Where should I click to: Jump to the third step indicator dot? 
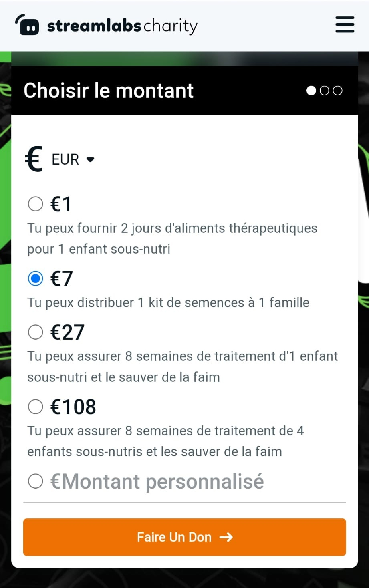pos(338,91)
